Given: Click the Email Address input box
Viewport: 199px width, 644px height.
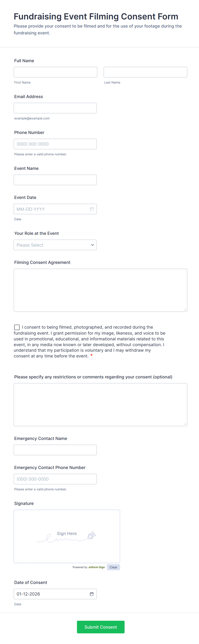Looking at the screenshot, I should click(55, 108).
